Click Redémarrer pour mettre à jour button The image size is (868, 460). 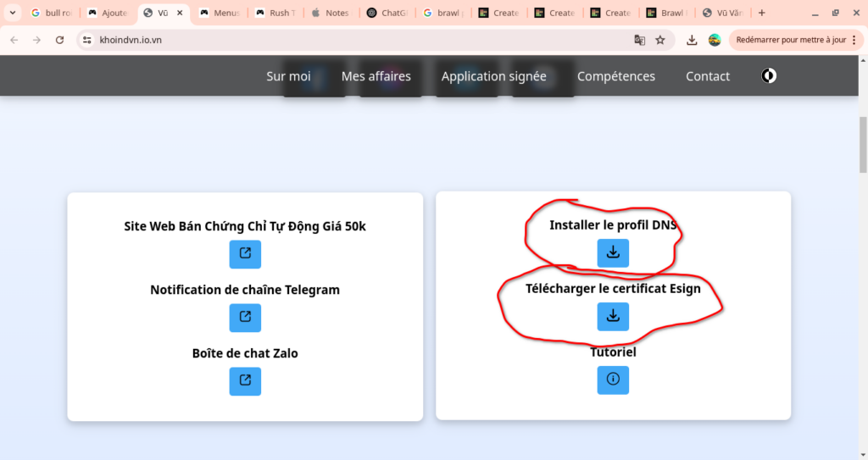[785, 40]
